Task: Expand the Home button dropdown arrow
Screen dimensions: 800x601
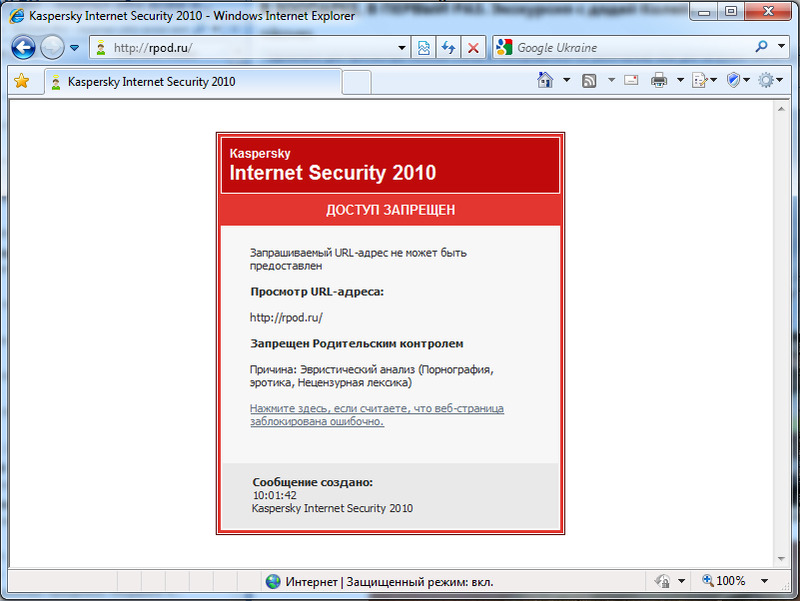Action: [x=566, y=80]
